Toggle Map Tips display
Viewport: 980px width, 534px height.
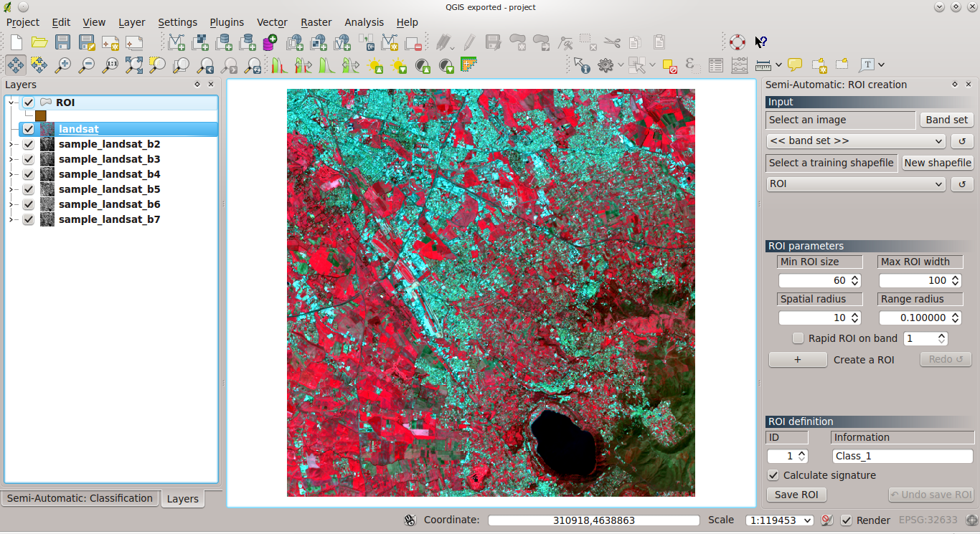(794, 65)
